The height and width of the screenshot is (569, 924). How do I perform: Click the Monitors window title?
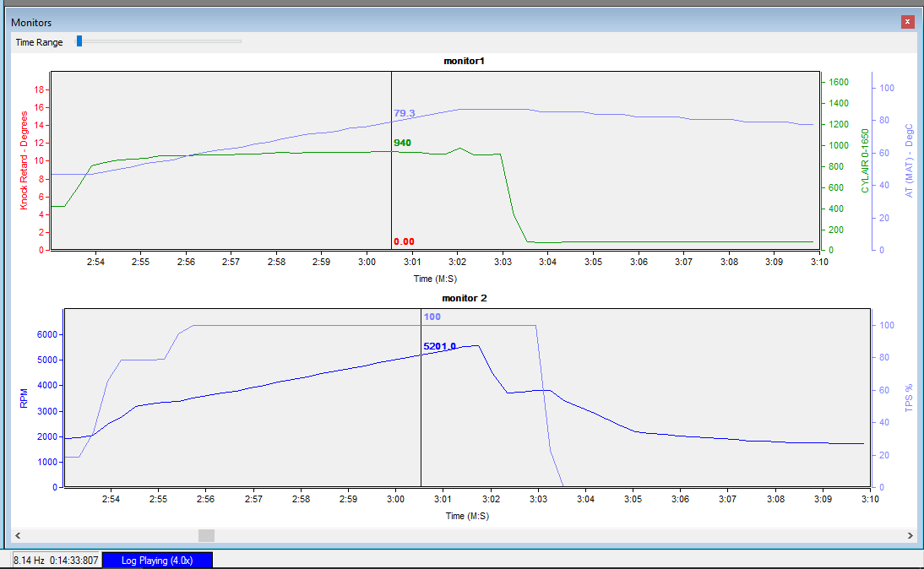click(x=31, y=23)
